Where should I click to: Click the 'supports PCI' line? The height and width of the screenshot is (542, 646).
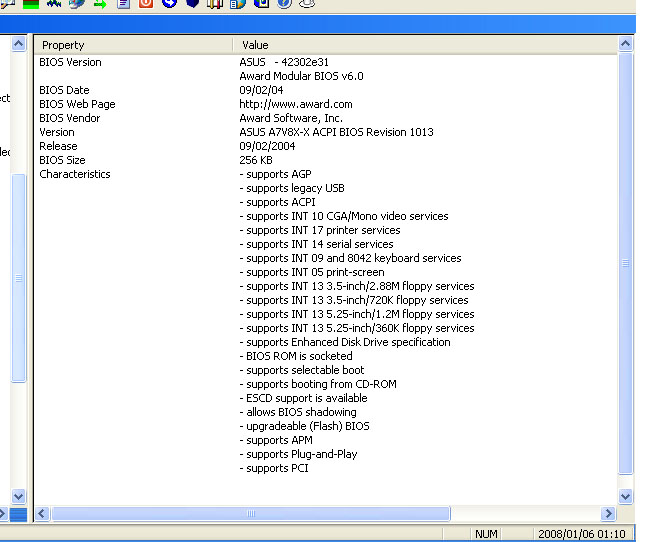coord(274,468)
